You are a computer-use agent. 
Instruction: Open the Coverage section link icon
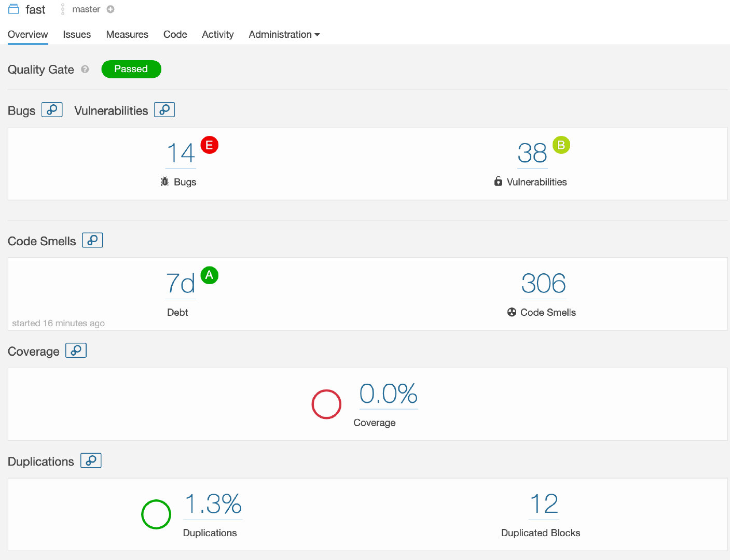(x=76, y=351)
